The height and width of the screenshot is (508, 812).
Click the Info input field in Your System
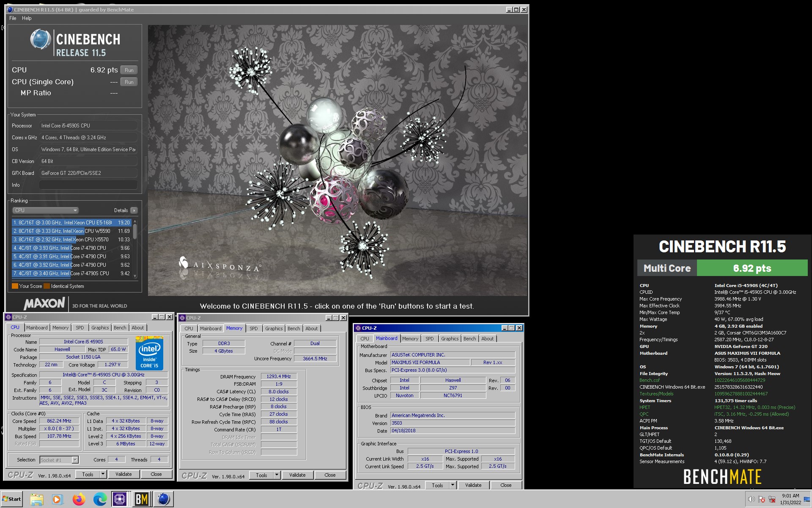tap(88, 185)
